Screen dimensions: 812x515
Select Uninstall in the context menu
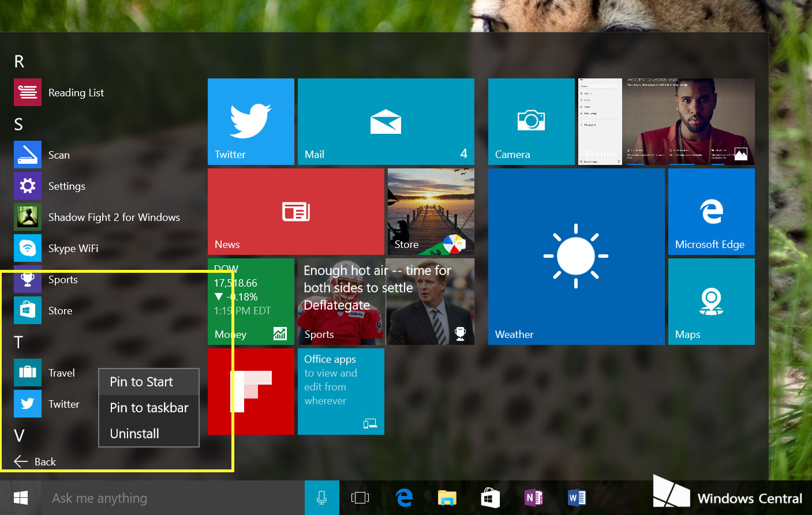click(x=149, y=434)
